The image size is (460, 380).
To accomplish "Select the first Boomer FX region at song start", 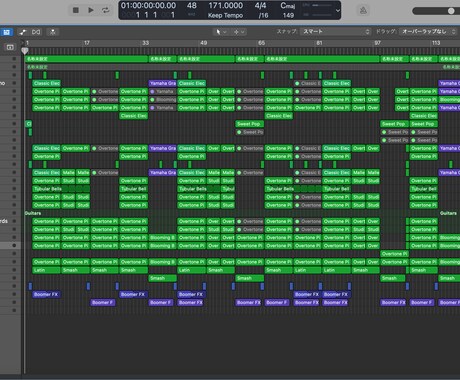I will point(46,295).
